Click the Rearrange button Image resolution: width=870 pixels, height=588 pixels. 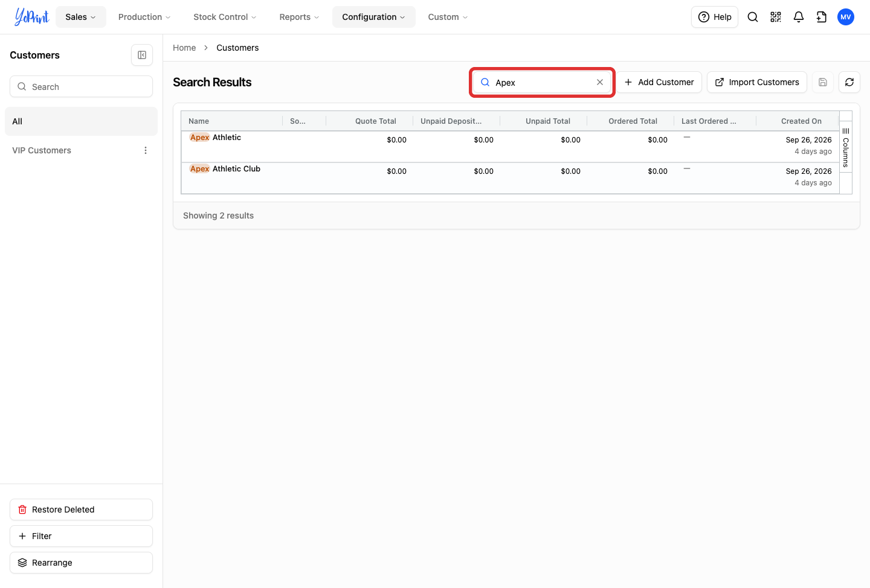click(x=81, y=563)
